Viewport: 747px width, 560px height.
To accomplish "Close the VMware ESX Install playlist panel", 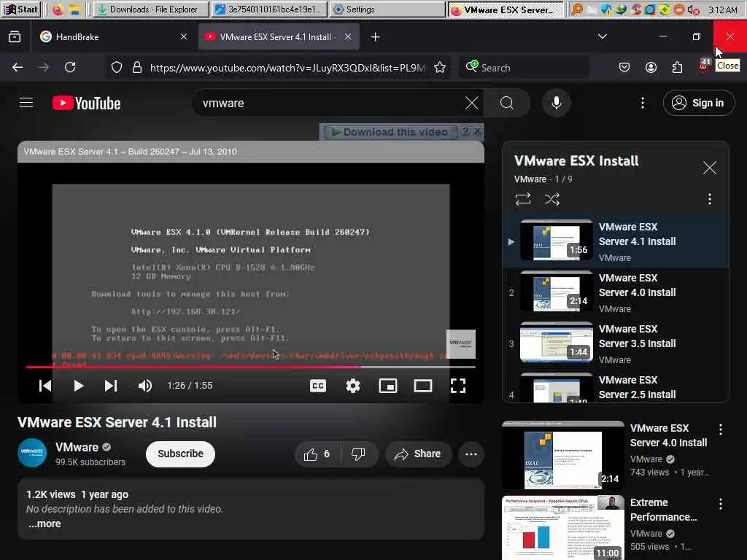I will (710, 168).
